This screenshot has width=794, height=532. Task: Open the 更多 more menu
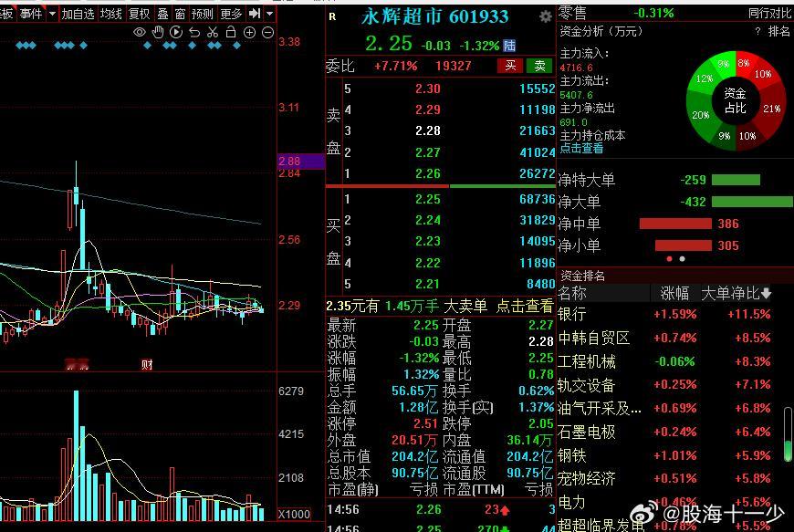click(x=232, y=14)
